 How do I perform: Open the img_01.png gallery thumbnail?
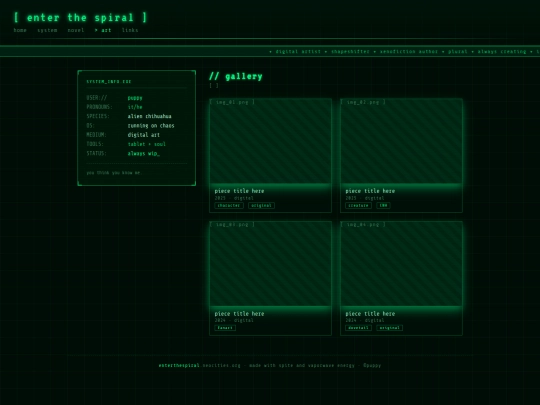pos(270,141)
